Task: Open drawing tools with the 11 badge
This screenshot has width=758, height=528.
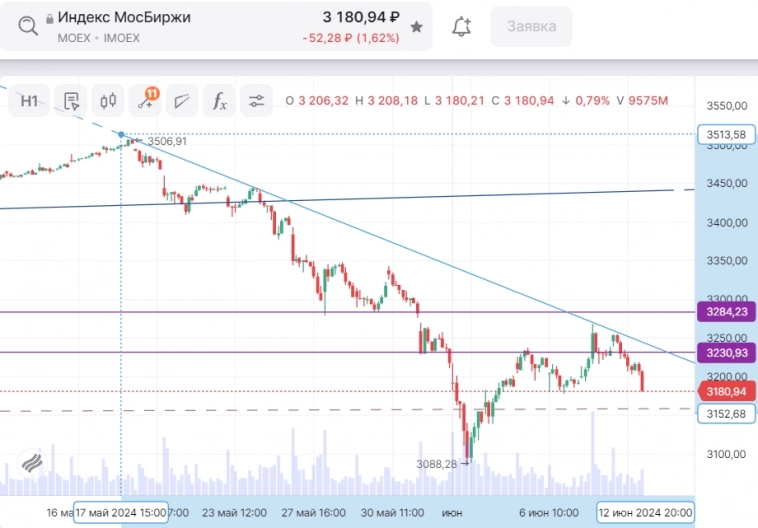Action: 145,100
